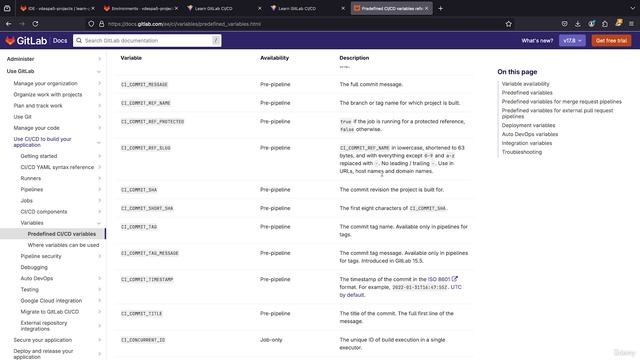Open the v17.8 version dropdown
640x360 pixels.
(x=572, y=40)
